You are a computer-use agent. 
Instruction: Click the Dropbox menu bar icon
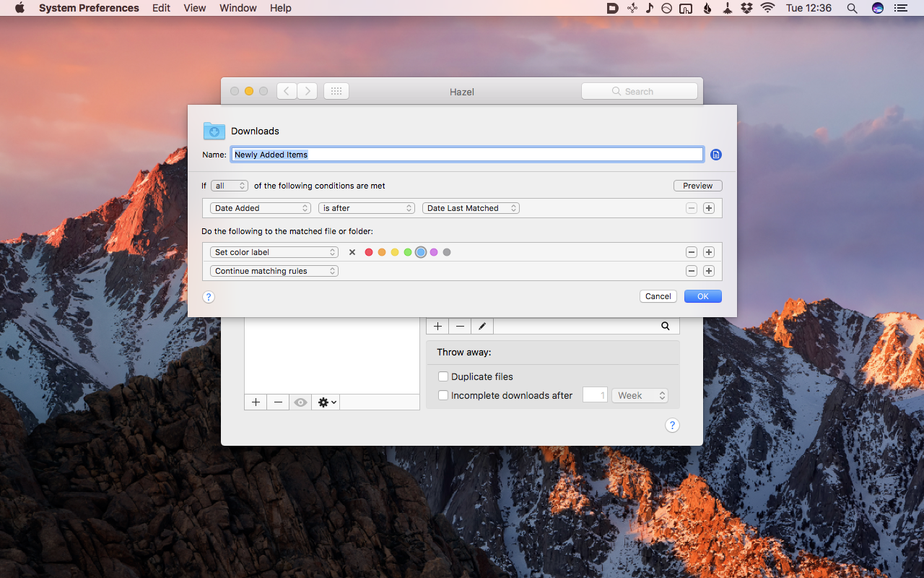(x=747, y=8)
